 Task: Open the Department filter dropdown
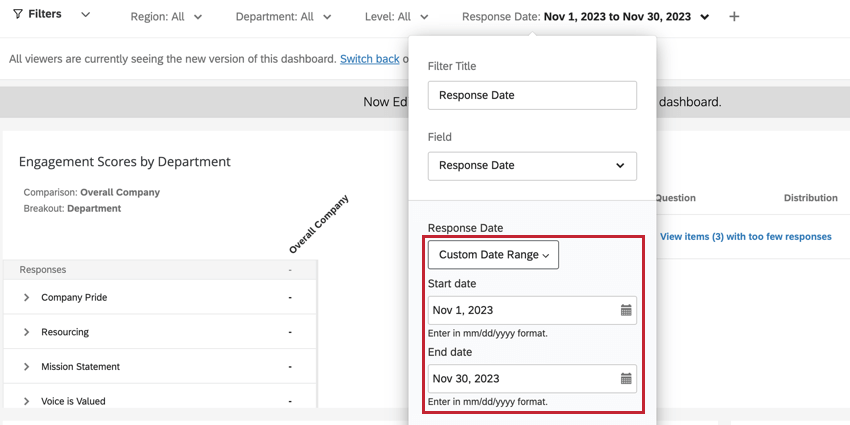[x=280, y=17]
